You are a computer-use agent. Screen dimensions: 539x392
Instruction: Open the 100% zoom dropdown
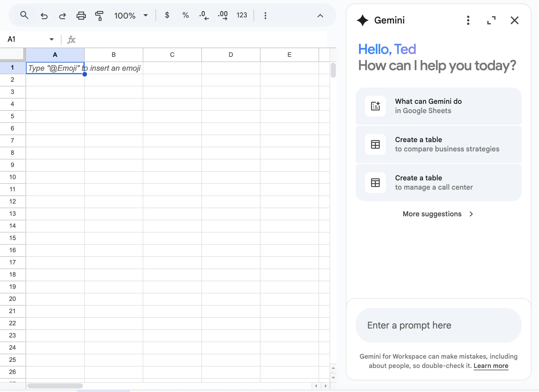131,16
